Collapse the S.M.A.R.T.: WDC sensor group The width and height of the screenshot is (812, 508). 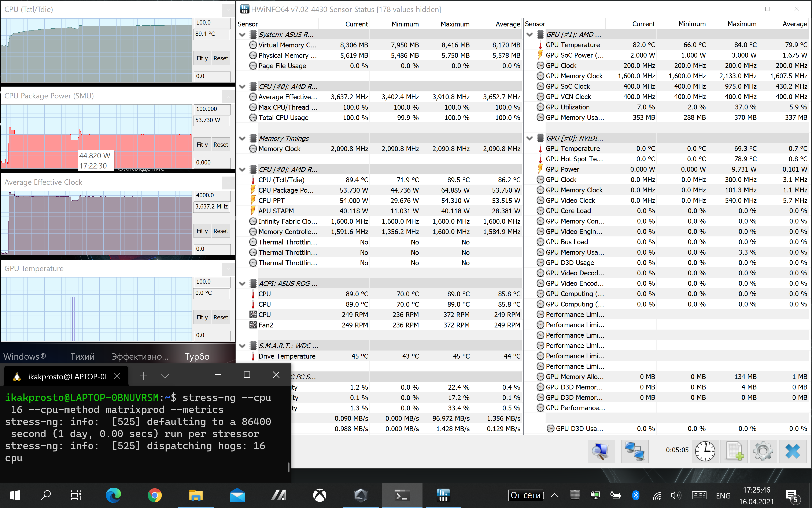(x=242, y=346)
